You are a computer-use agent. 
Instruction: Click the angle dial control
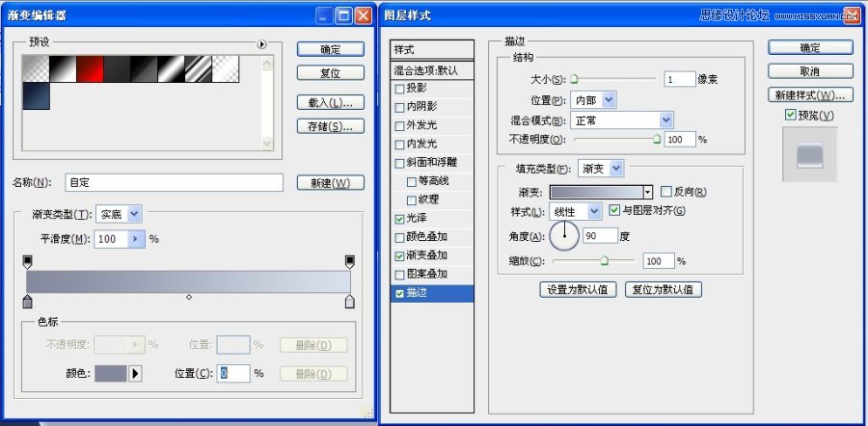pos(564,235)
